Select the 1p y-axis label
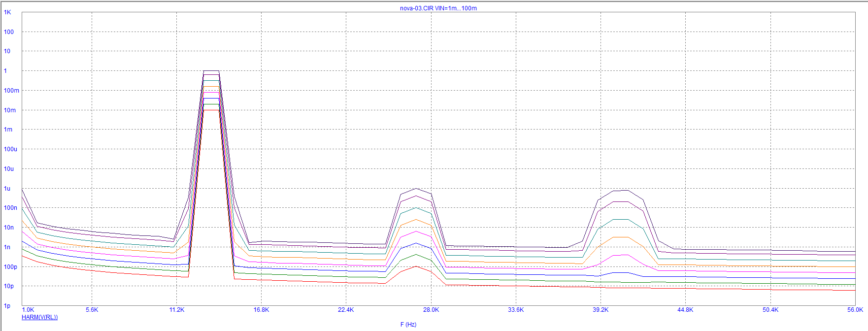 point(7,306)
